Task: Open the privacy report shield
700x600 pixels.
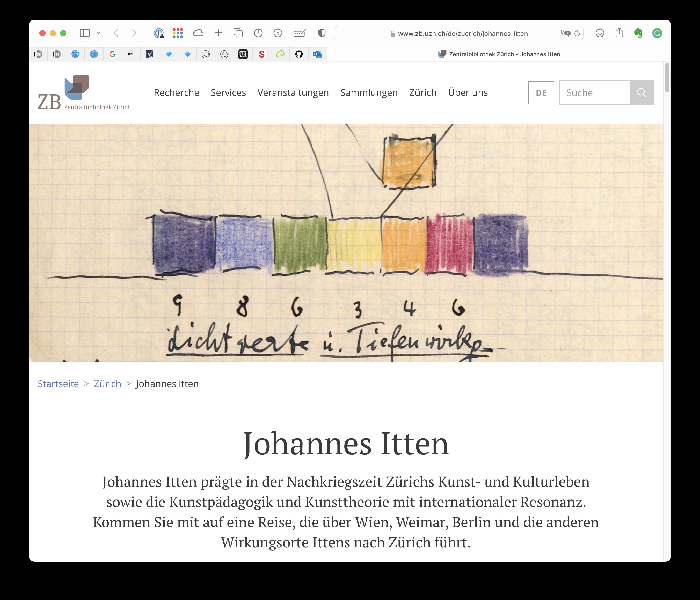Action: pos(322,33)
